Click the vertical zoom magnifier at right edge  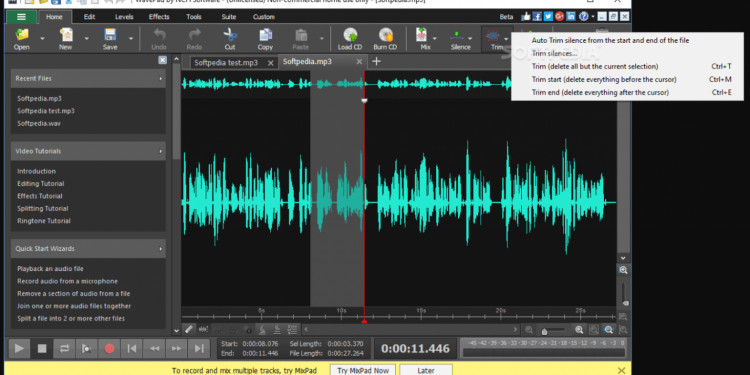click(623, 270)
